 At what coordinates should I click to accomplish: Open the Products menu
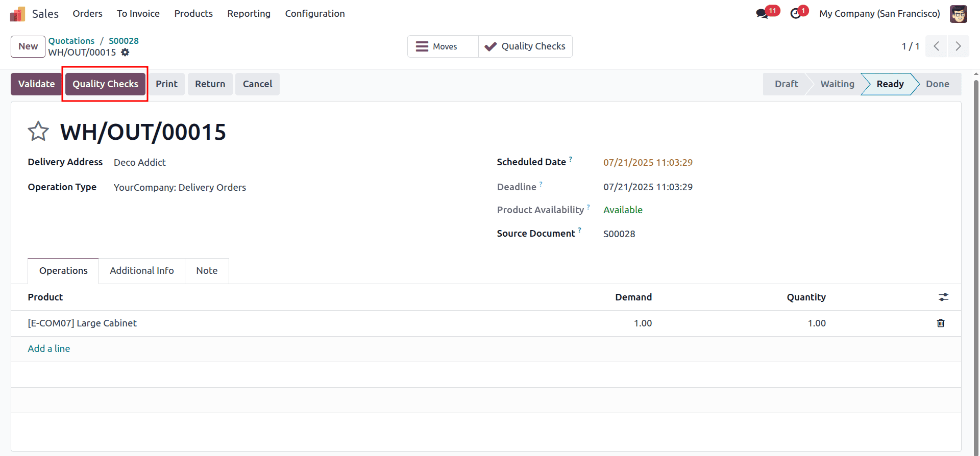click(193, 14)
